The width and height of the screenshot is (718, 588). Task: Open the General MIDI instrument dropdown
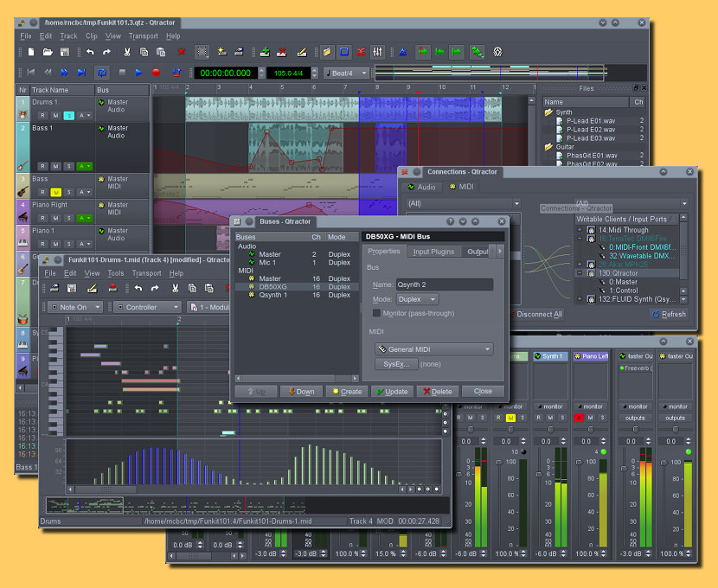pyautogui.click(x=433, y=349)
